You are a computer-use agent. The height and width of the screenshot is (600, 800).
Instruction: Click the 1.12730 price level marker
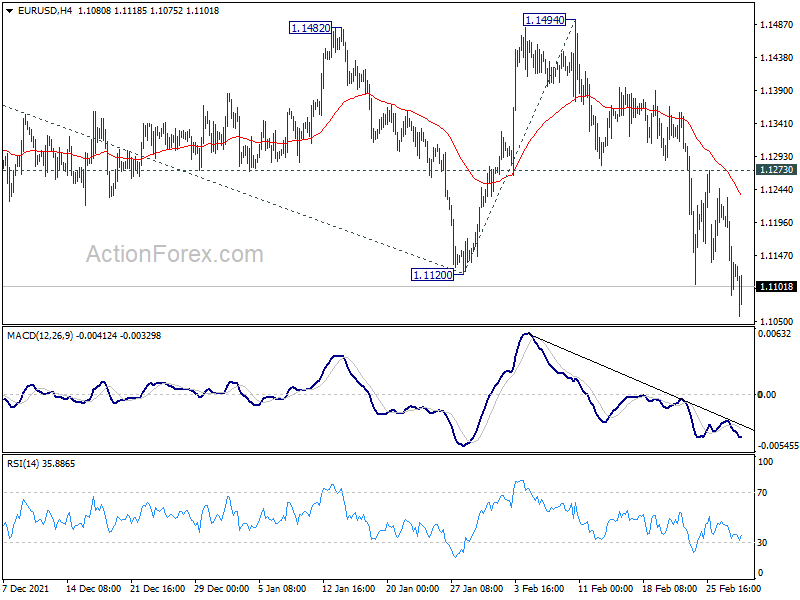(x=776, y=170)
